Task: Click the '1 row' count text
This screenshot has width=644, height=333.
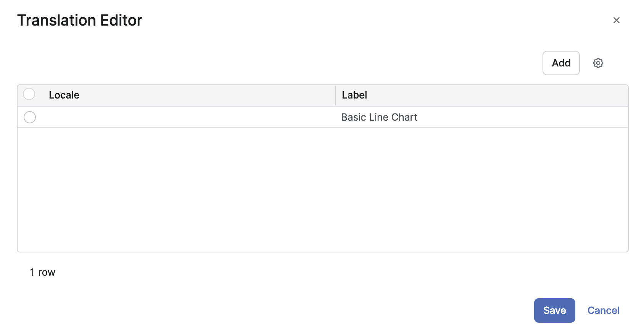Action: 43,272
